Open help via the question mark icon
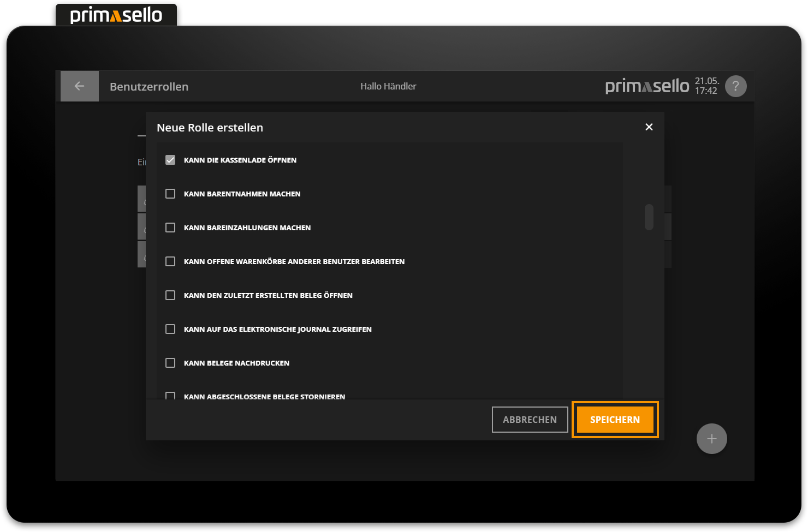808x532 pixels. coord(735,86)
